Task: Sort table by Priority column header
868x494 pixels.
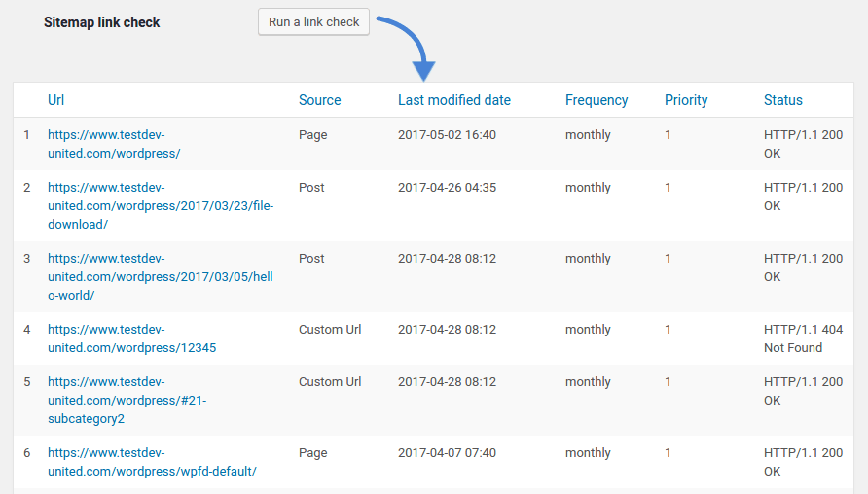Action: tap(686, 100)
